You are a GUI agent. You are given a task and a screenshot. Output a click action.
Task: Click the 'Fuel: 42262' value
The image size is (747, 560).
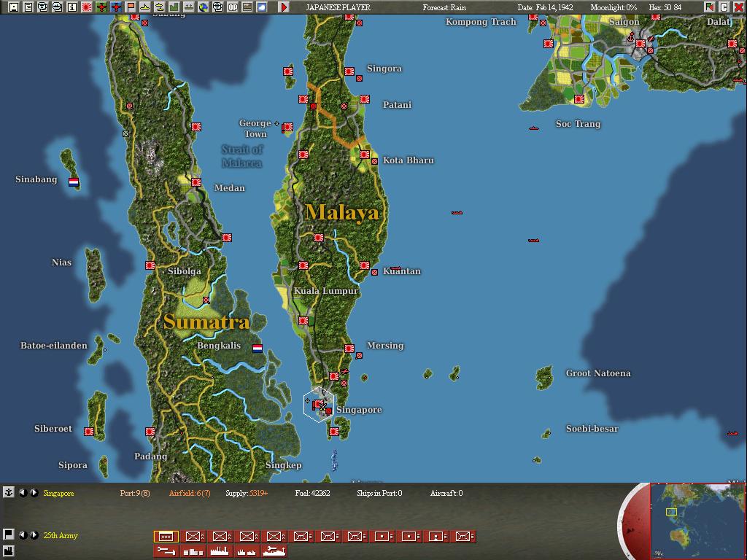[x=312, y=493]
